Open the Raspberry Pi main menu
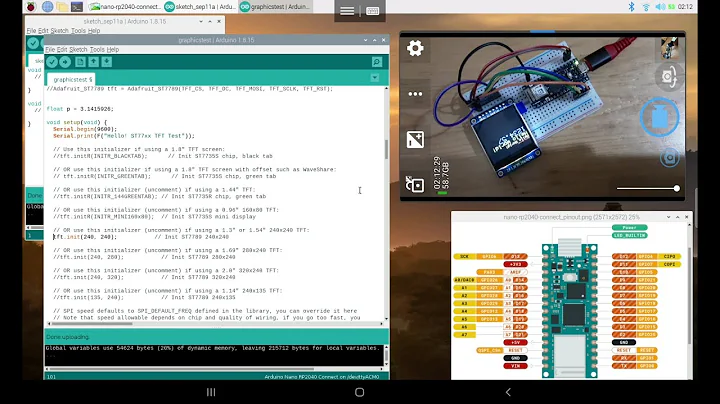The height and width of the screenshot is (404, 720). click(31, 6)
